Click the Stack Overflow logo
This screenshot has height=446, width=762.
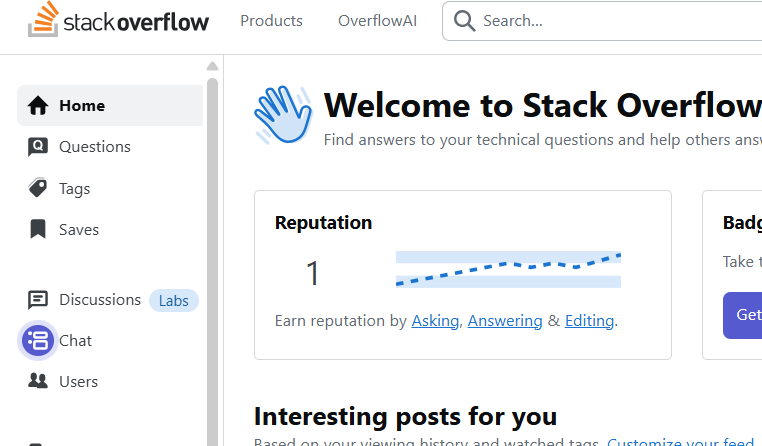pos(118,21)
